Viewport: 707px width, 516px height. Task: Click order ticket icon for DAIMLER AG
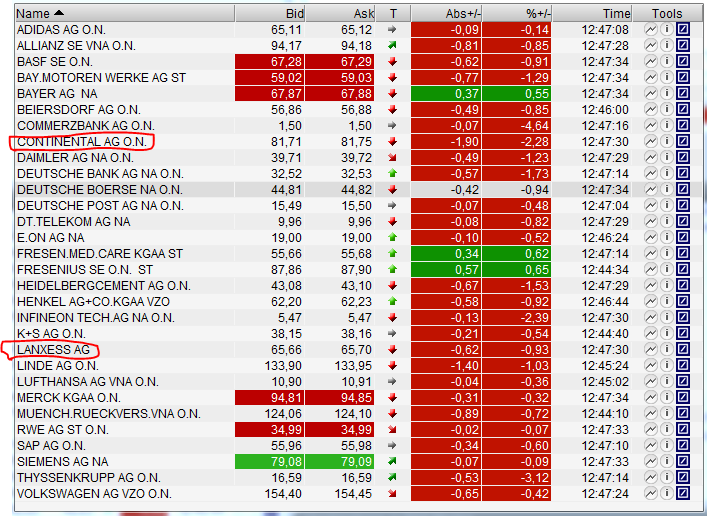(683, 157)
